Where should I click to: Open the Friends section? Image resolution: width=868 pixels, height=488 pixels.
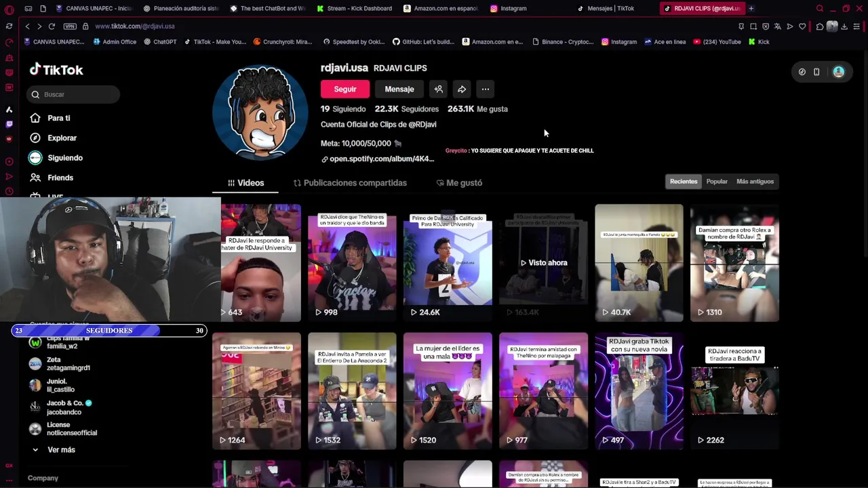[51, 178]
